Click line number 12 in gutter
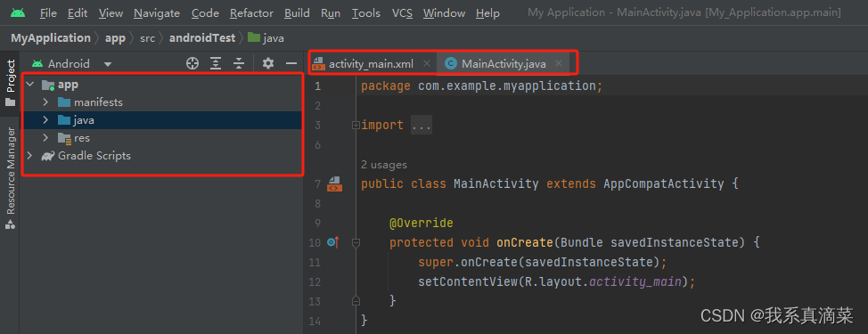 pos(315,282)
